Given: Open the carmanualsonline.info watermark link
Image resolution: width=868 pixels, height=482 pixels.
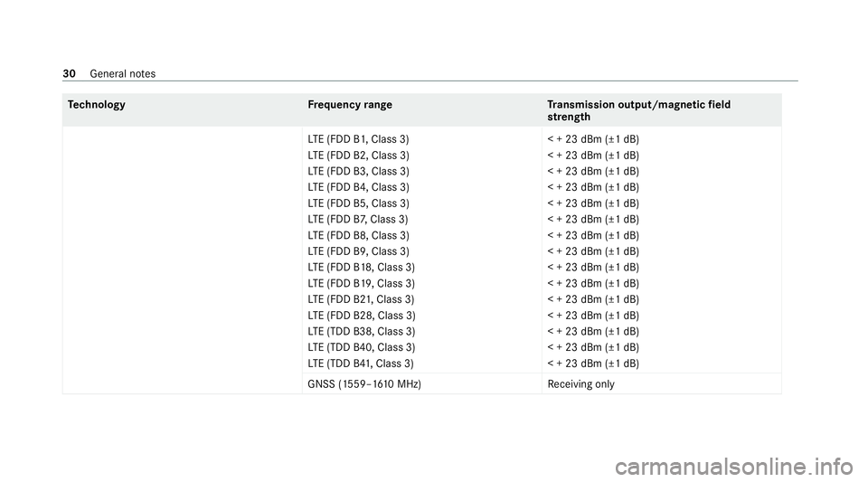Looking at the screenshot, I should pyautogui.click(x=734, y=468).
